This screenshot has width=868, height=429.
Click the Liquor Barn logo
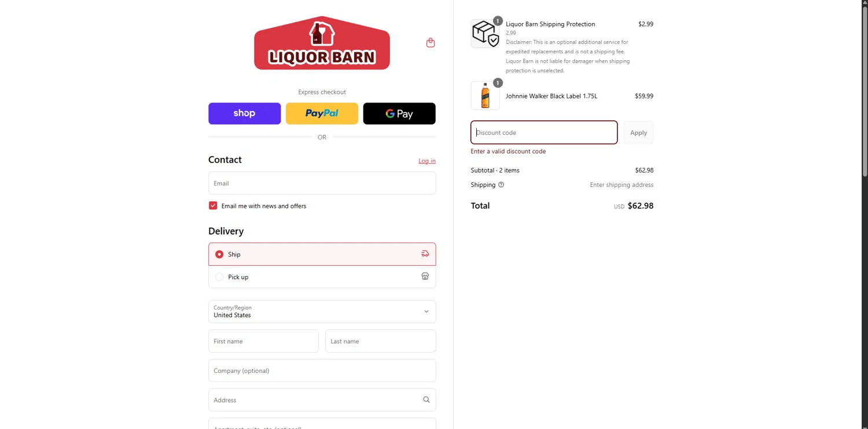(322, 43)
